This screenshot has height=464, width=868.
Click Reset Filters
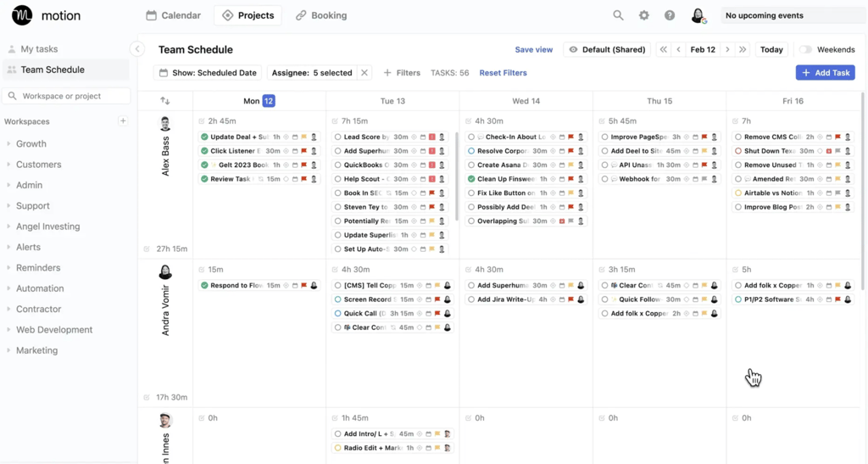point(504,73)
